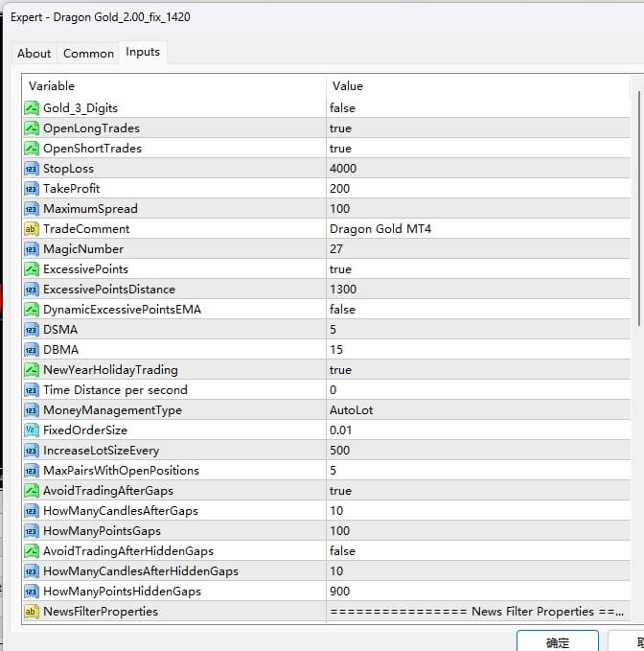Screen dimensions: 644x651
Task: Select the TakeProfit value 200
Action: point(339,189)
